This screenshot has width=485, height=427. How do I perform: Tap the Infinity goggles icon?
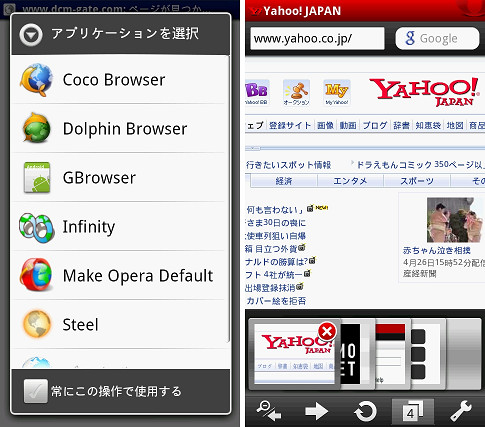coord(36,227)
